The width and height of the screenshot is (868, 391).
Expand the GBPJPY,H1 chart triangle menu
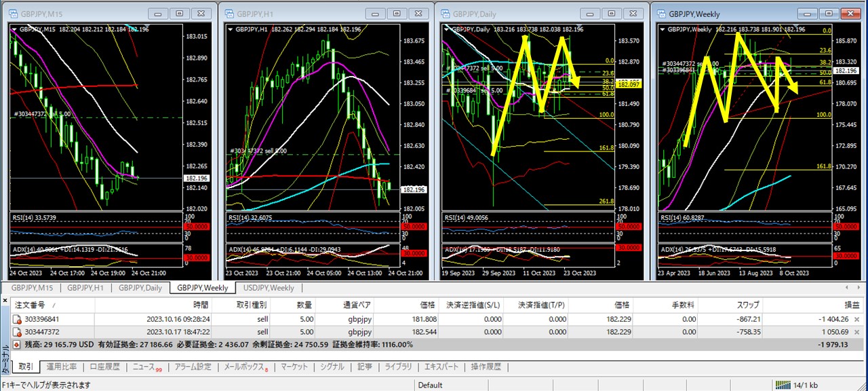(230, 29)
